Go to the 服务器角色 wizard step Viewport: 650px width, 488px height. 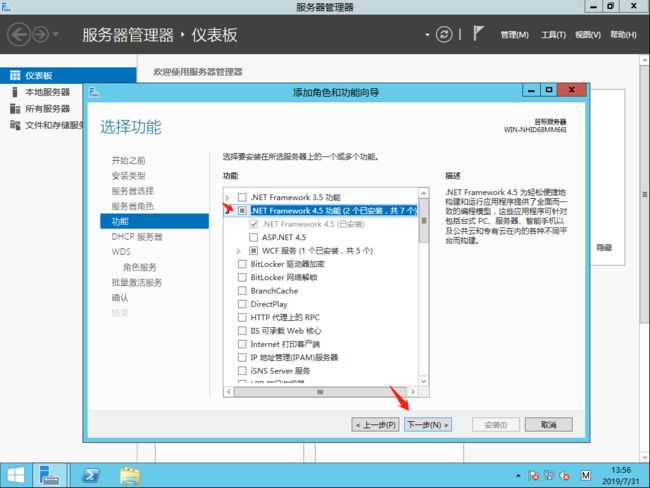click(133, 206)
